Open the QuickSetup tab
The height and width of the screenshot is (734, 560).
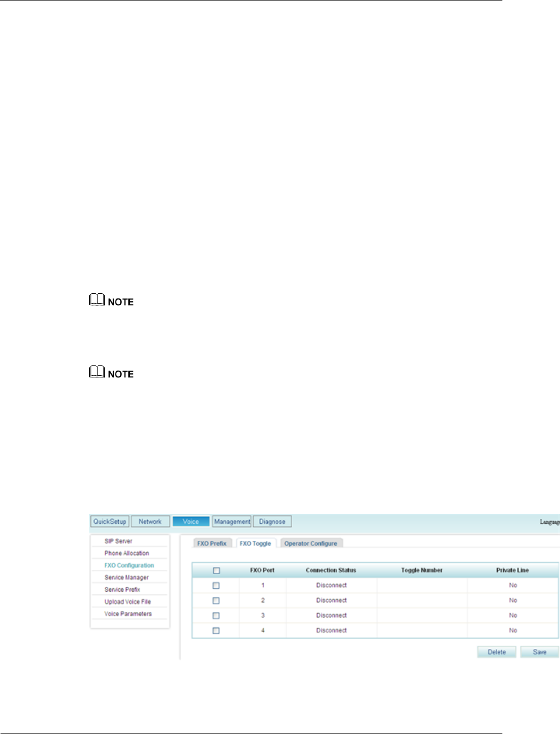(110, 521)
